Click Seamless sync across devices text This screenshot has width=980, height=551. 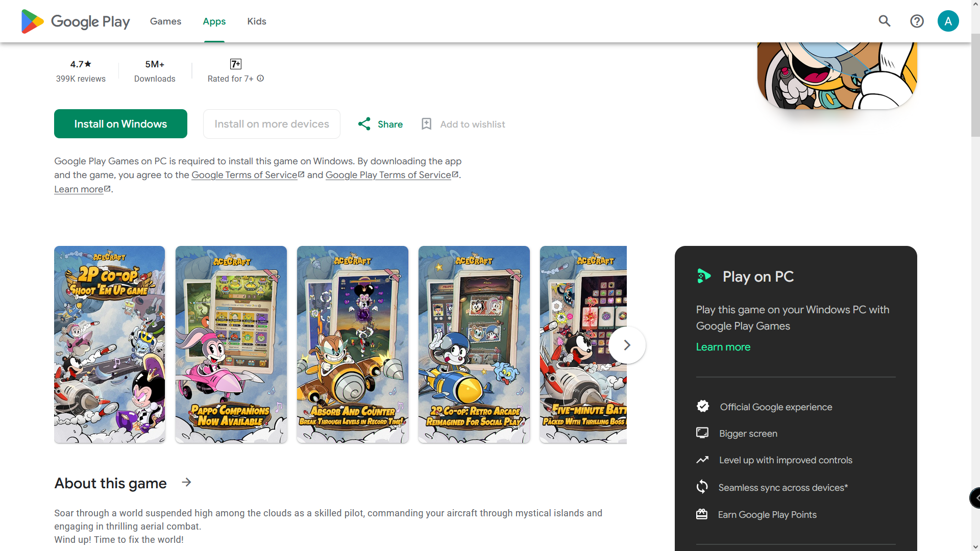coord(783,488)
